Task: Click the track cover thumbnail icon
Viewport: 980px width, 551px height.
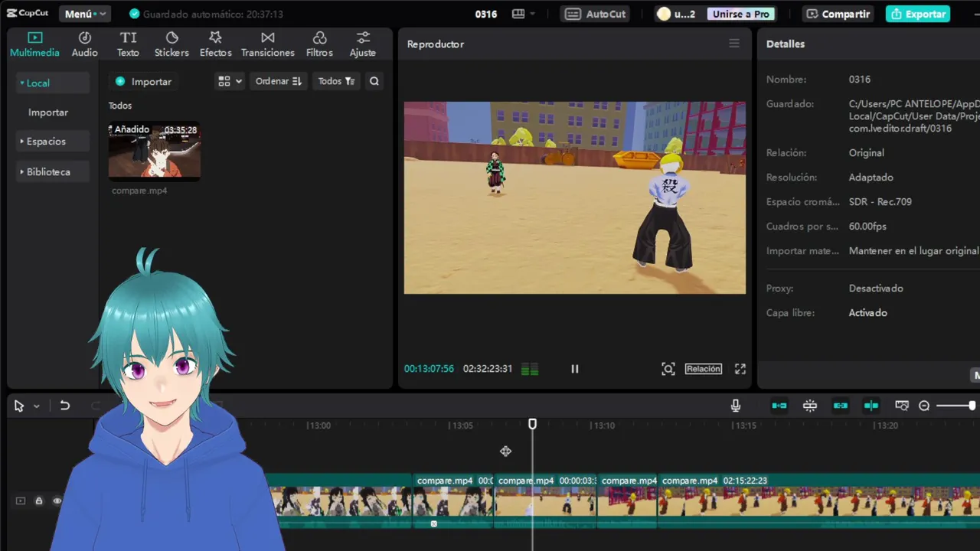Action: click(x=21, y=500)
